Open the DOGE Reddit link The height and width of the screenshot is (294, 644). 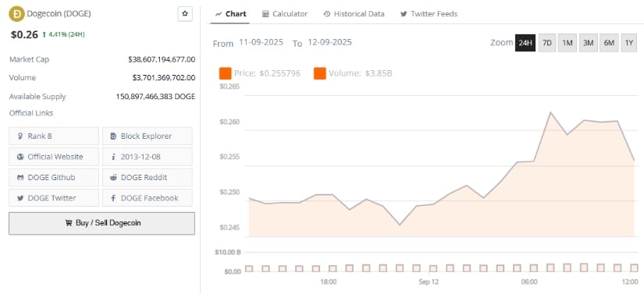(x=147, y=177)
